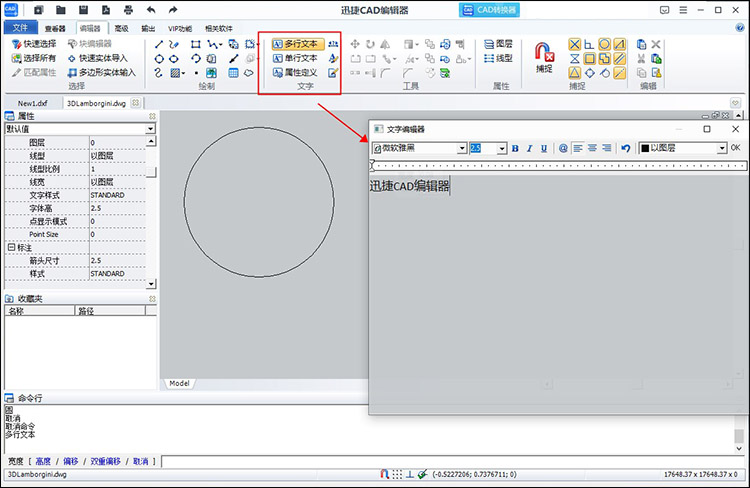Viewport: 750px width, 488px height.
Task: Toggle Underline in the text editor
Action: [544, 148]
